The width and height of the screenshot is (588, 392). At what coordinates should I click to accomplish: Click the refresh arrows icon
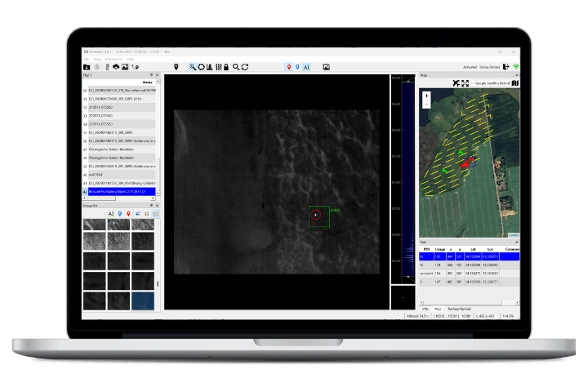click(244, 67)
